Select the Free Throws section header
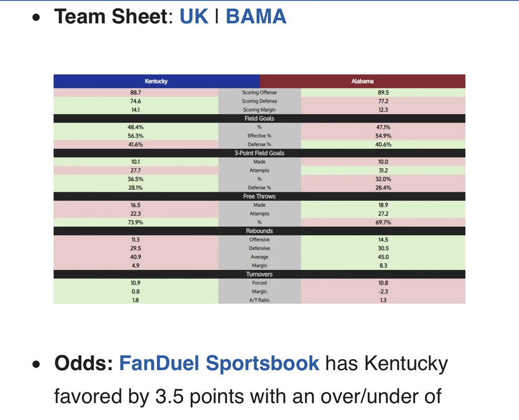This screenshot has height=420, width=519. coord(259,196)
